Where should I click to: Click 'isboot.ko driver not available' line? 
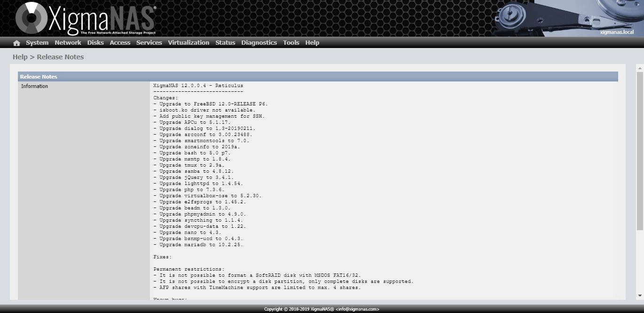point(204,110)
